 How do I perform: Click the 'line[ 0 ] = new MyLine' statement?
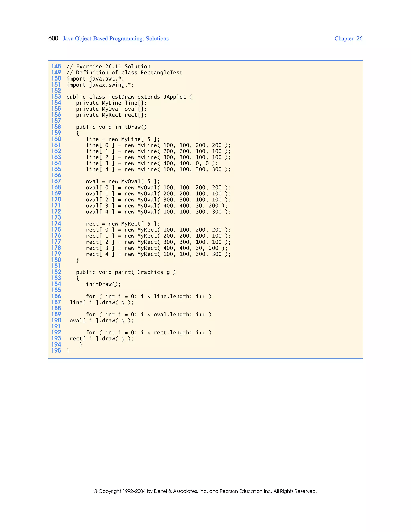point(158,145)
